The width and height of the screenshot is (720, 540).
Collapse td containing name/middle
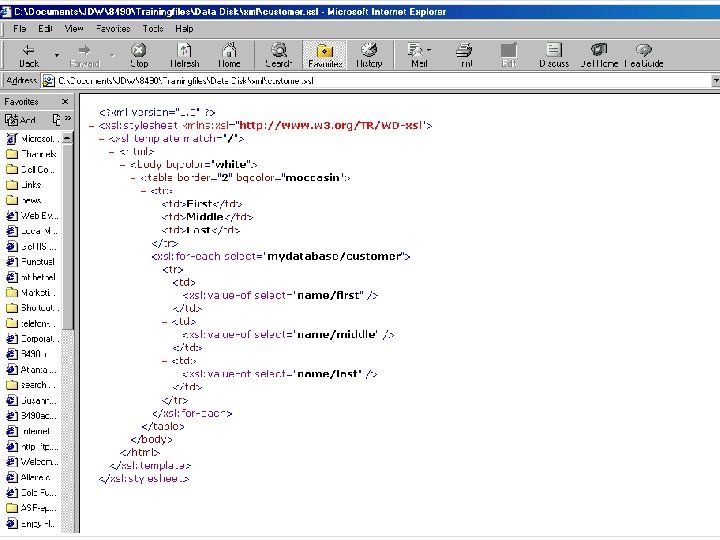(x=164, y=321)
